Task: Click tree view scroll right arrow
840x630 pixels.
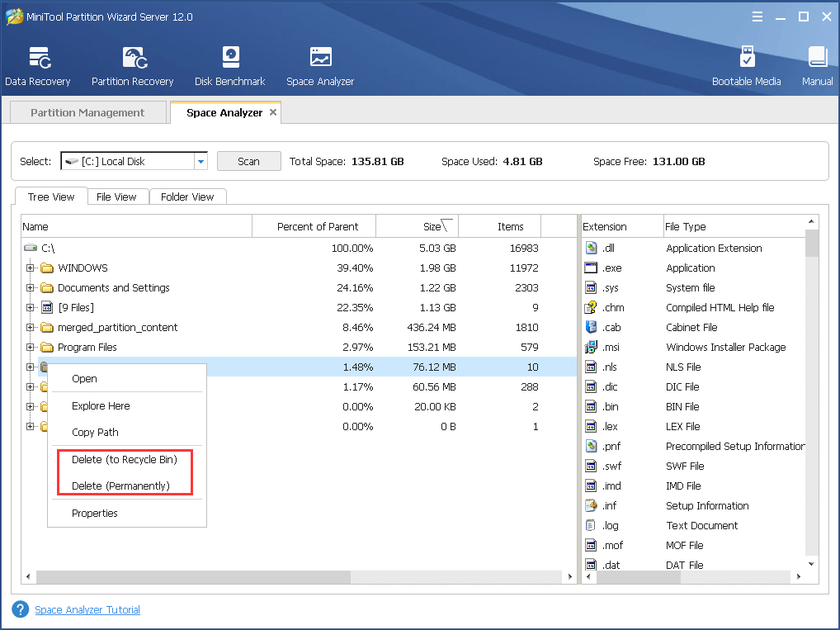Action: tap(570, 577)
